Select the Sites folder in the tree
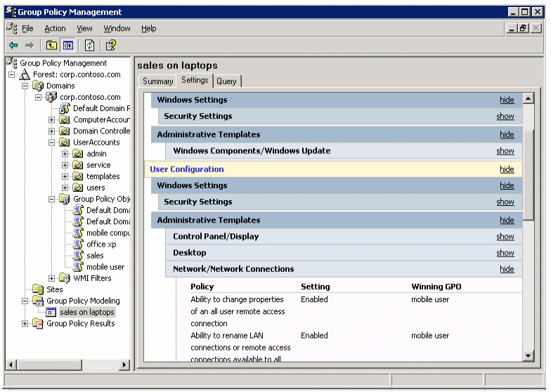The width and height of the screenshot is (551, 392). coord(55,289)
